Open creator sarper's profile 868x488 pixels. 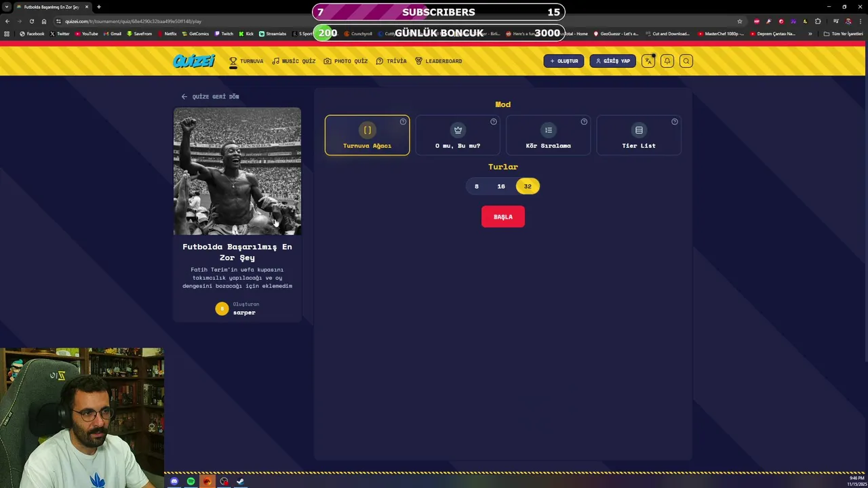[x=244, y=312]
